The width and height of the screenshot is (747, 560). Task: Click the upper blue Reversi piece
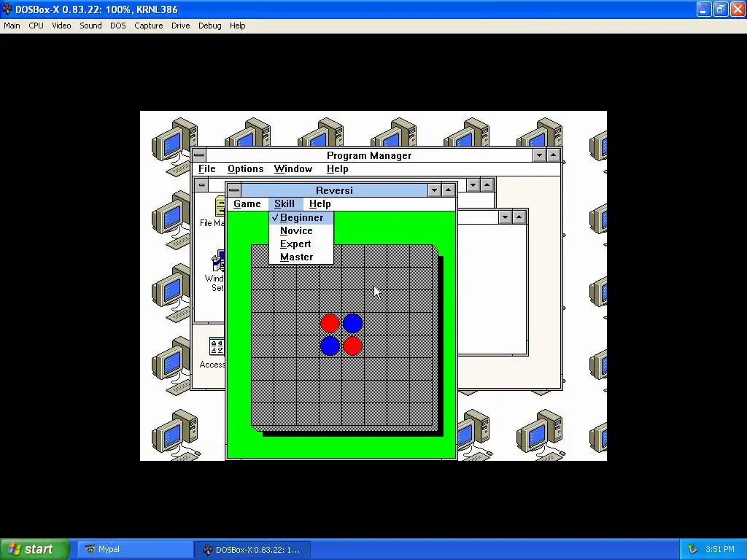352,323
